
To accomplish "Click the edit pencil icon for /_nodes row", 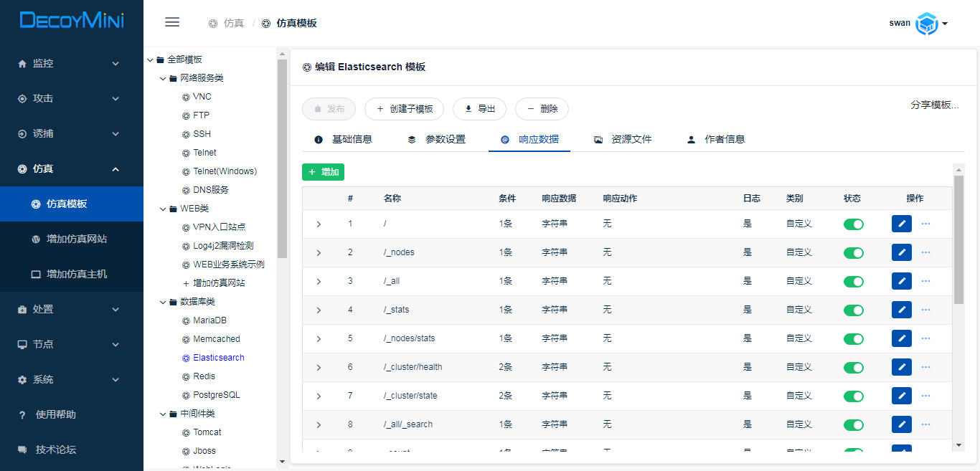I will [901, 252].
